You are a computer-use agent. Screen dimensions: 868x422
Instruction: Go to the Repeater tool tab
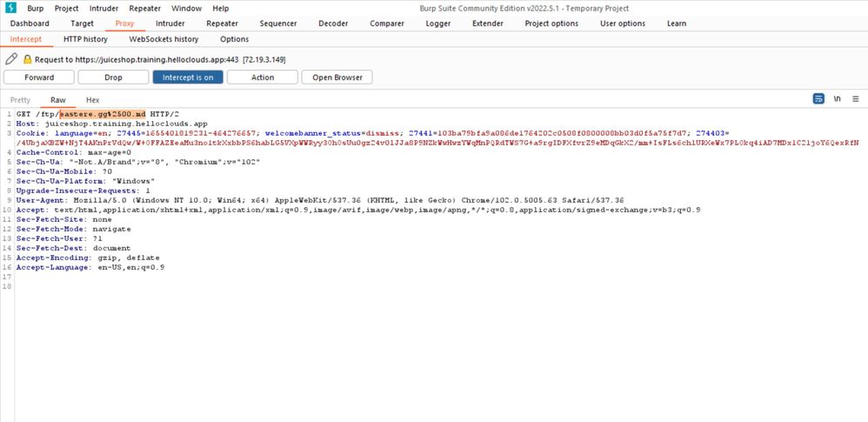pos(222,23)
